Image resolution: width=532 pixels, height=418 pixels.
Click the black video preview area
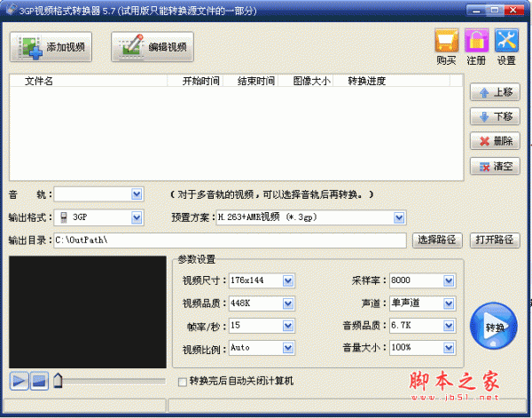(88, 312)
